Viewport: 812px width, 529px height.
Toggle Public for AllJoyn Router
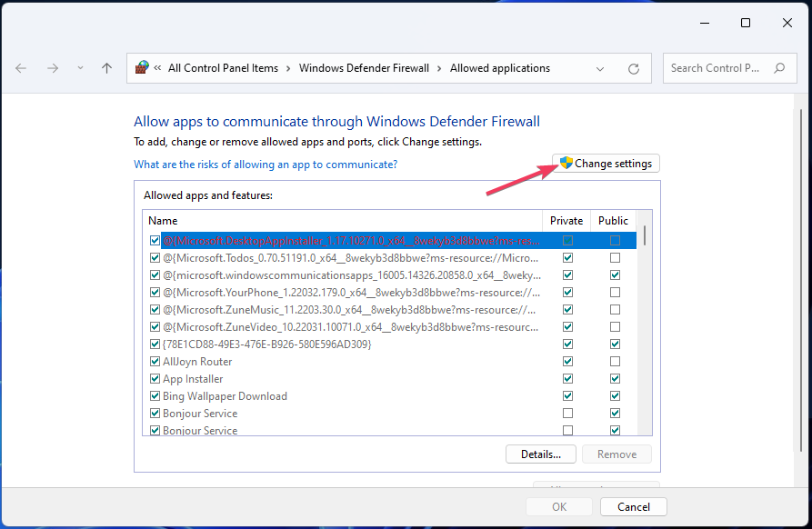615,361
